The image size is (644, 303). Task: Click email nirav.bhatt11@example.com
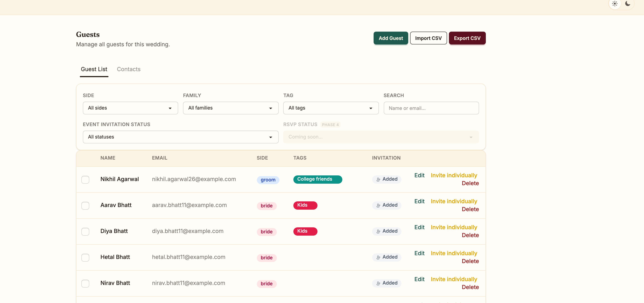coord(188,283)
